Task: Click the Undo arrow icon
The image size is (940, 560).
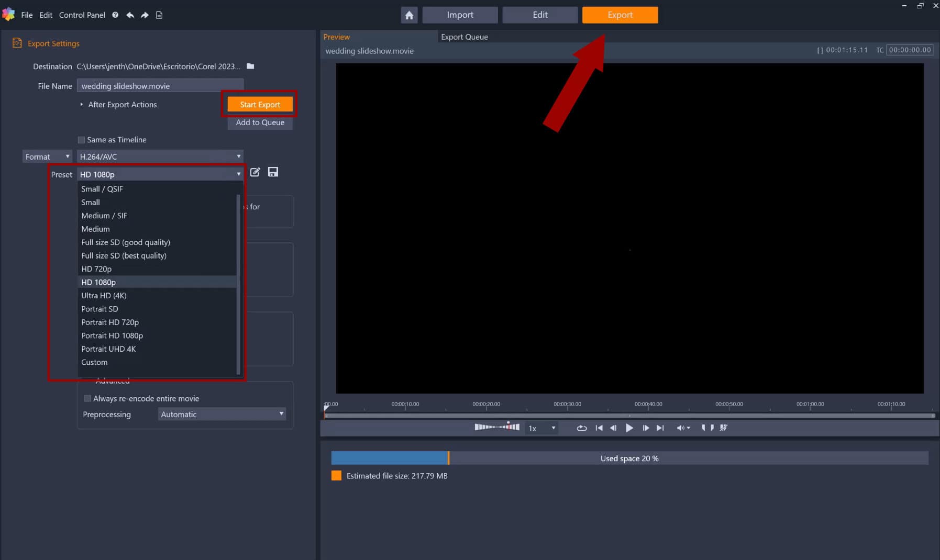Action: (130, 15)
